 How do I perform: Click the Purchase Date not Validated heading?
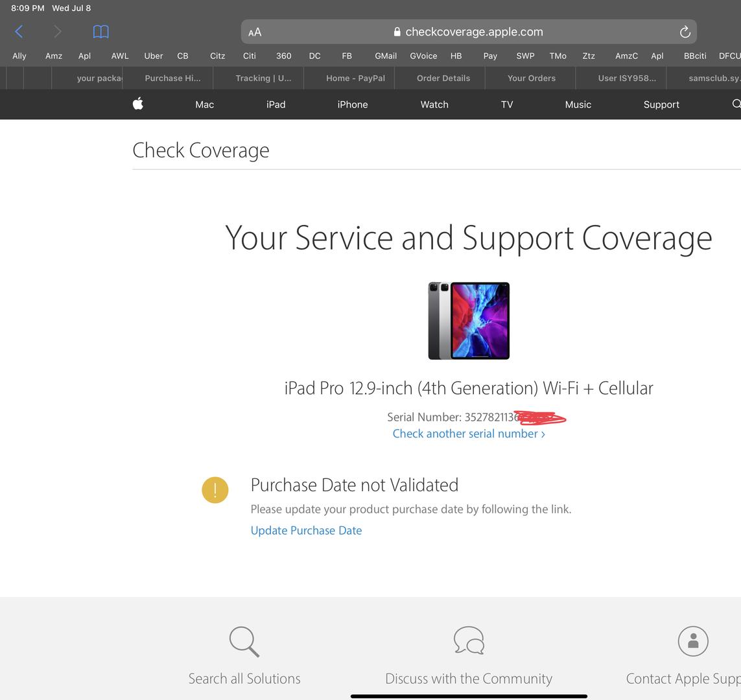pos(355,485)
